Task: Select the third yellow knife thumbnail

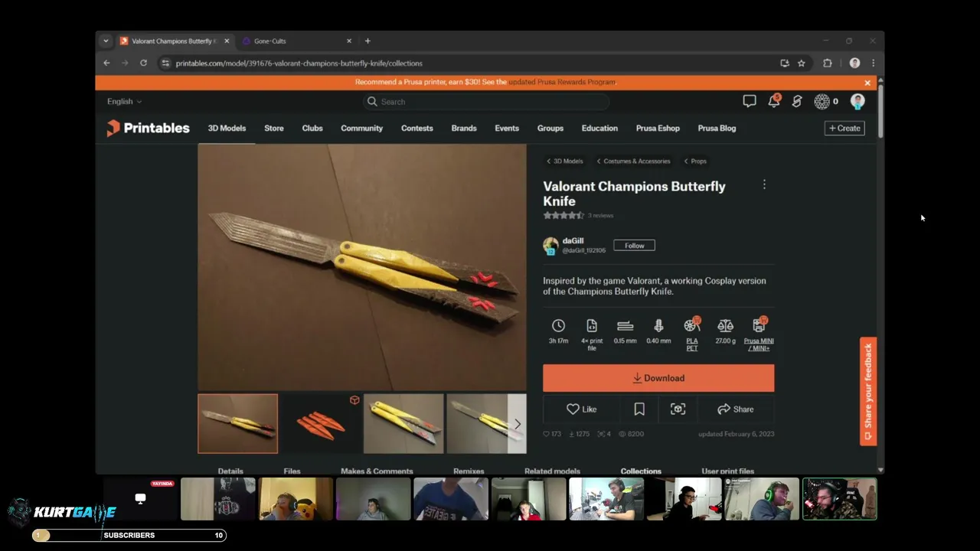Action: tap(403, 423)
